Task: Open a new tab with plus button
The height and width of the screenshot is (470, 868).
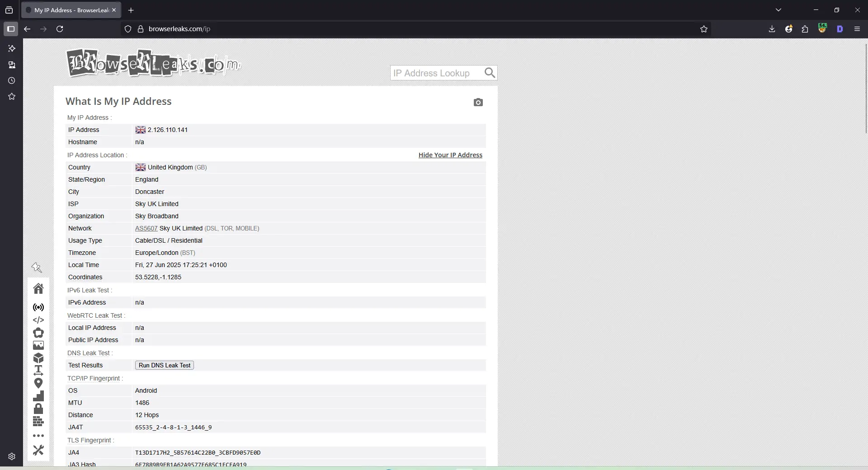Action: click(131, 10)
